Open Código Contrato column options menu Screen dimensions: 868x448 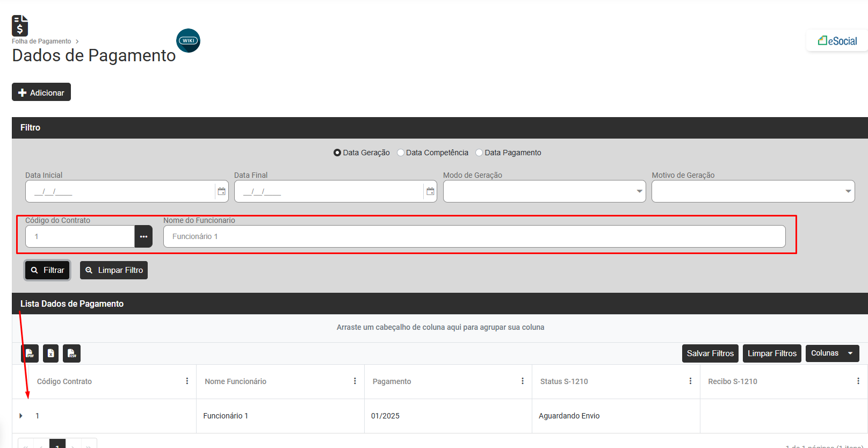[187, 381]
